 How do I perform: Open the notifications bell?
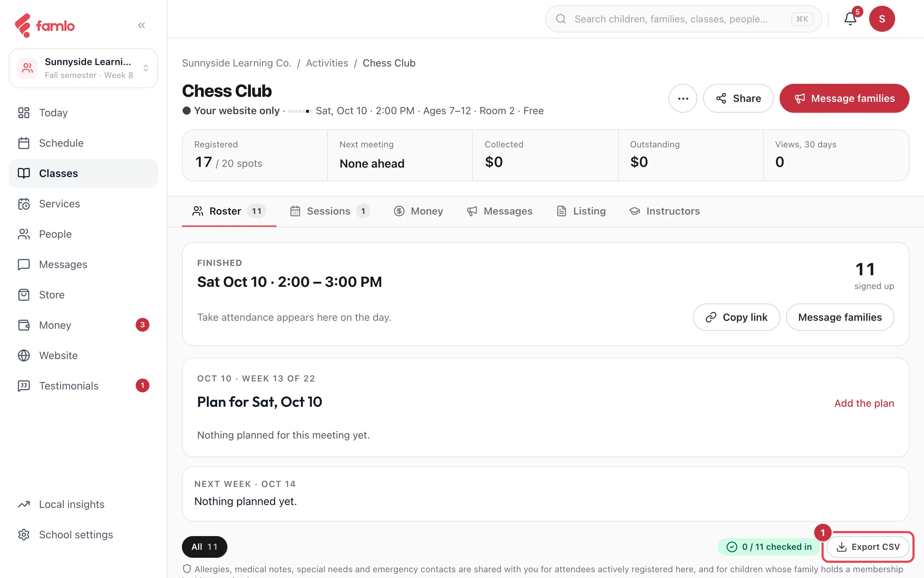tap(850, 19)
